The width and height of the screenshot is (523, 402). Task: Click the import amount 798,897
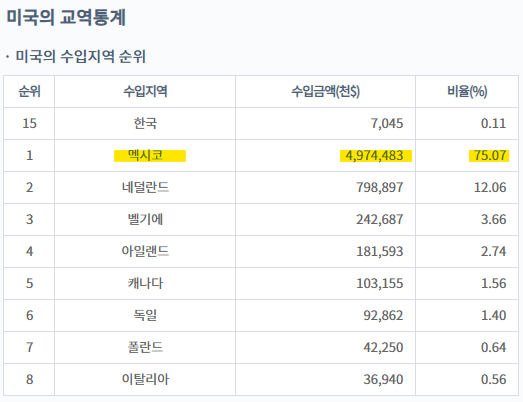point(380,187)
